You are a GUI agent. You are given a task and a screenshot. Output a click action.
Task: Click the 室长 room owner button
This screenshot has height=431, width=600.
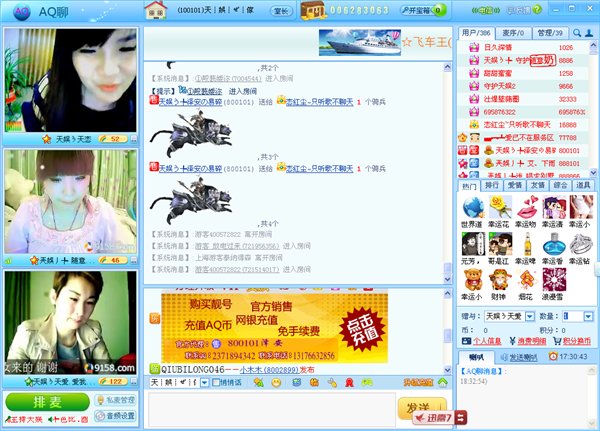tap(281, 11)
